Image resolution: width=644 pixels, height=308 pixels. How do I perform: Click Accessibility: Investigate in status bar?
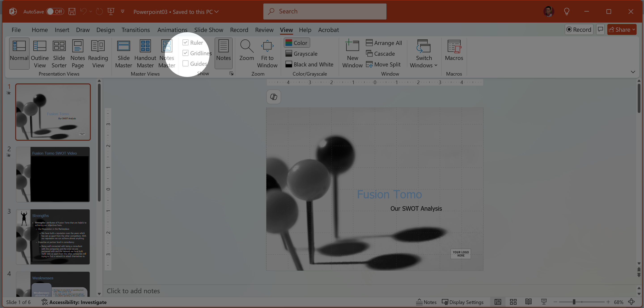point(74,302)
